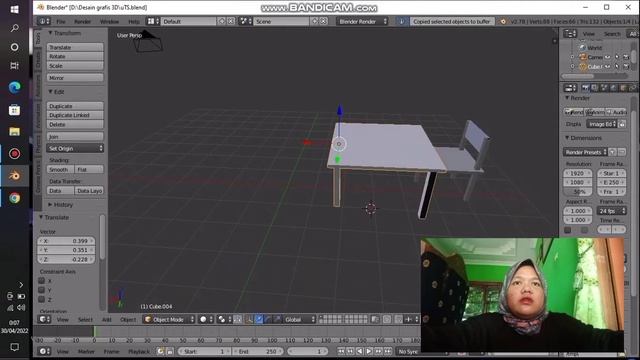Toggle renderability of the Cube object
Viewport: 640px width, 360px height.
pos(626,66)
